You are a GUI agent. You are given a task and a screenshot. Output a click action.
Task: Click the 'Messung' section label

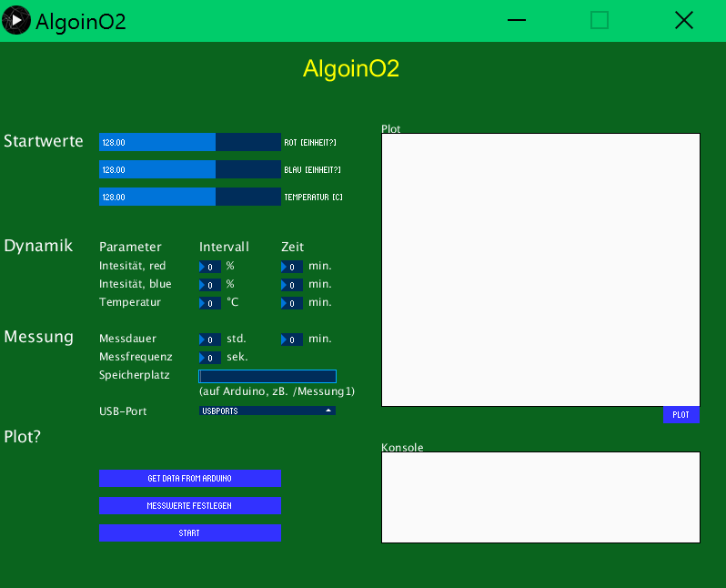[39, 337]
